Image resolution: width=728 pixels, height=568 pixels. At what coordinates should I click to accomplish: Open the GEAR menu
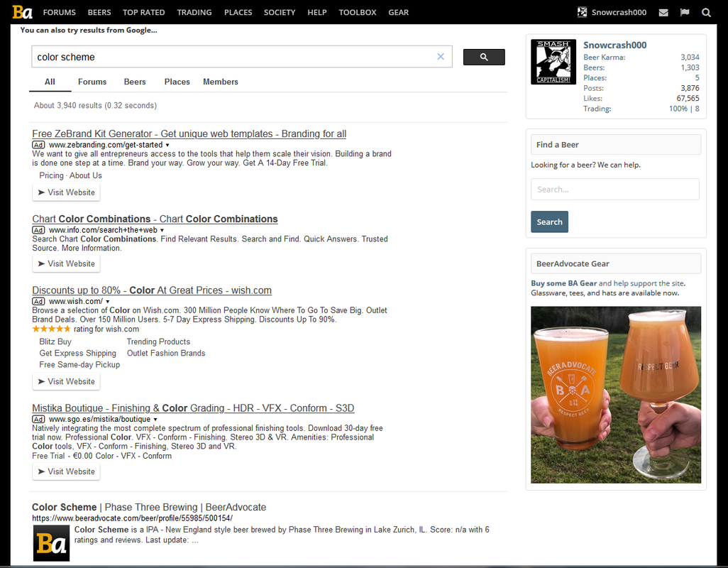(x=398, y=13)
